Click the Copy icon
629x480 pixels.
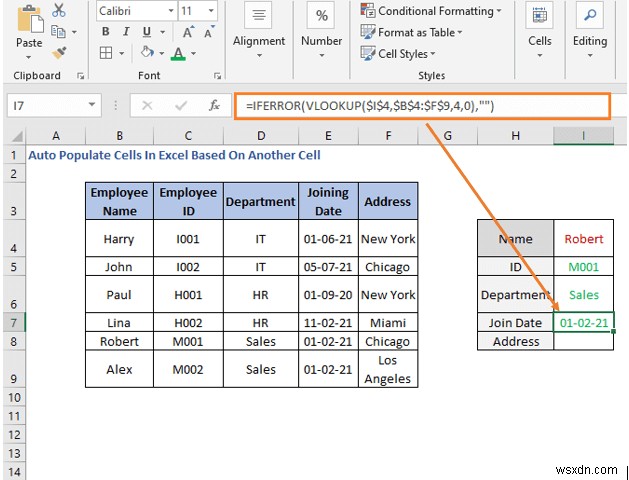59,32
